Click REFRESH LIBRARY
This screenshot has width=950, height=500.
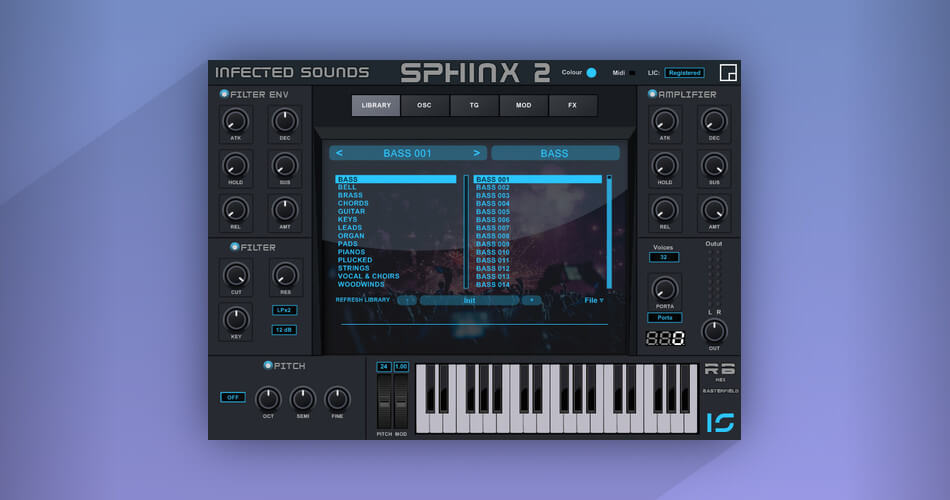click(x=362, y=300)
